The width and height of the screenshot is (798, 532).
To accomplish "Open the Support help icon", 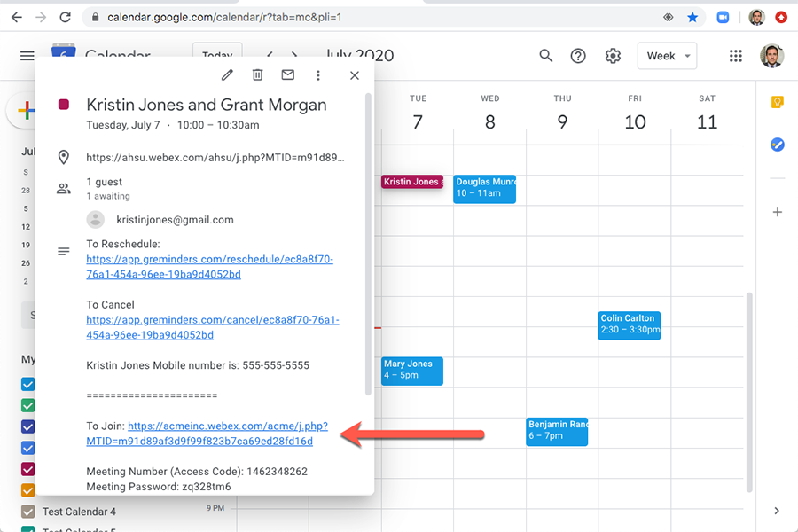I will click(x=578, y=56).
